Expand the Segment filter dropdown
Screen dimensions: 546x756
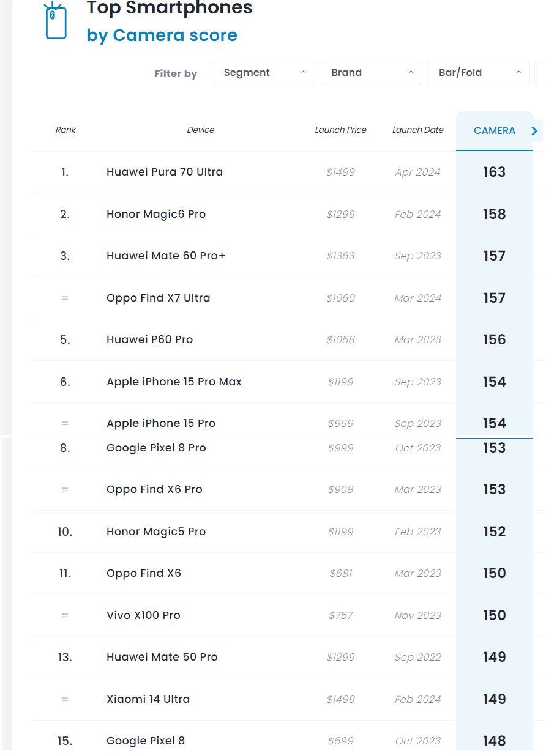coord(263,73)
